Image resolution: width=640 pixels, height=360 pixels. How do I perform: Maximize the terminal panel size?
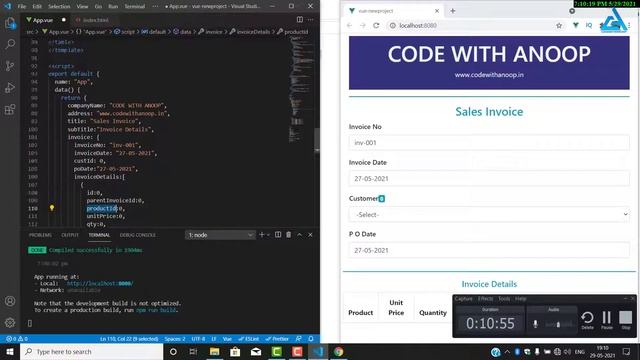(300, 235)
